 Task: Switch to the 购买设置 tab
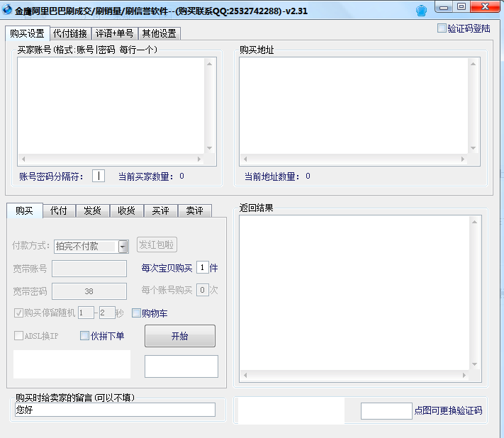coord(28,33)
